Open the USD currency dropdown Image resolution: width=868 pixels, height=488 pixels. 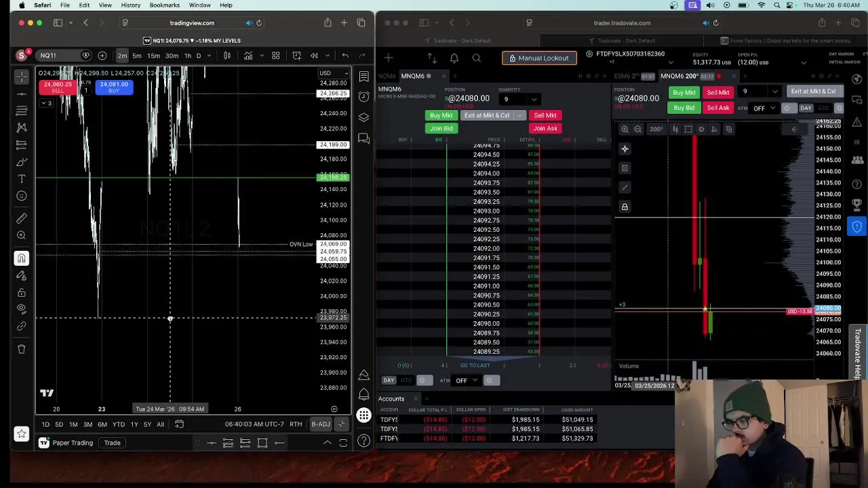(x=334, y=73)
